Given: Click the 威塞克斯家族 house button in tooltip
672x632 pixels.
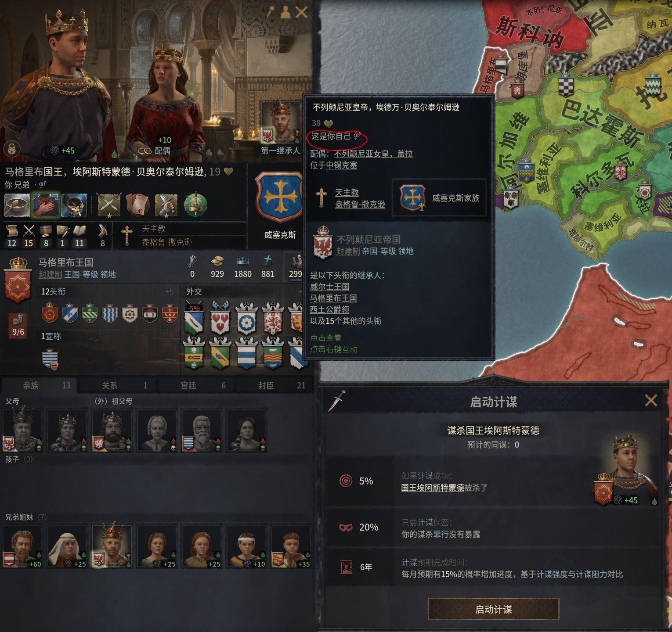Looking at the screenshot, I should 439,198.
